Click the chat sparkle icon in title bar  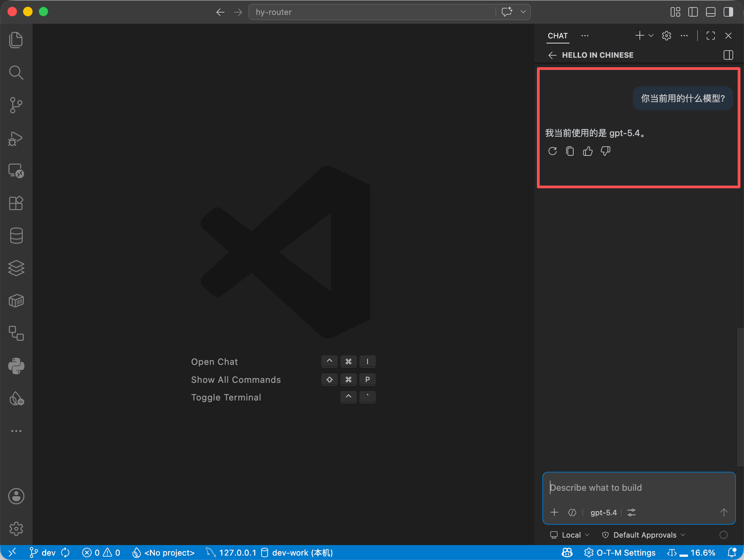click(x=507, y=12)
